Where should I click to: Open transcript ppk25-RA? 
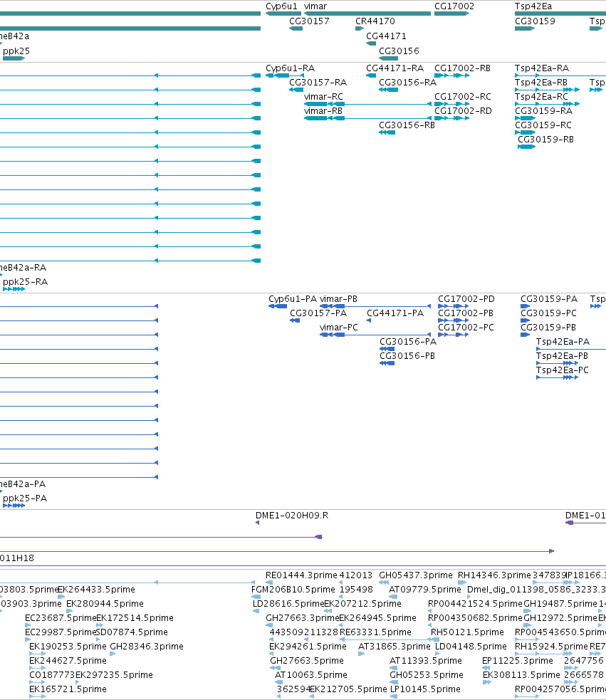click(25, 282)
